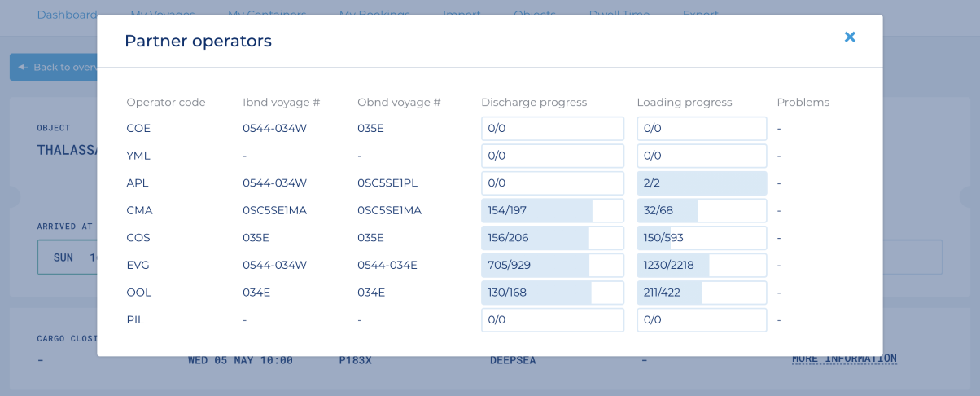Click COS discharge progress 156/206

click(553, 238)
